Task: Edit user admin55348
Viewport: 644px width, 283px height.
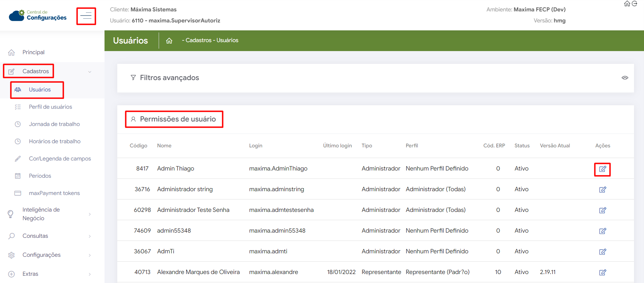Action: coord(602,231)
